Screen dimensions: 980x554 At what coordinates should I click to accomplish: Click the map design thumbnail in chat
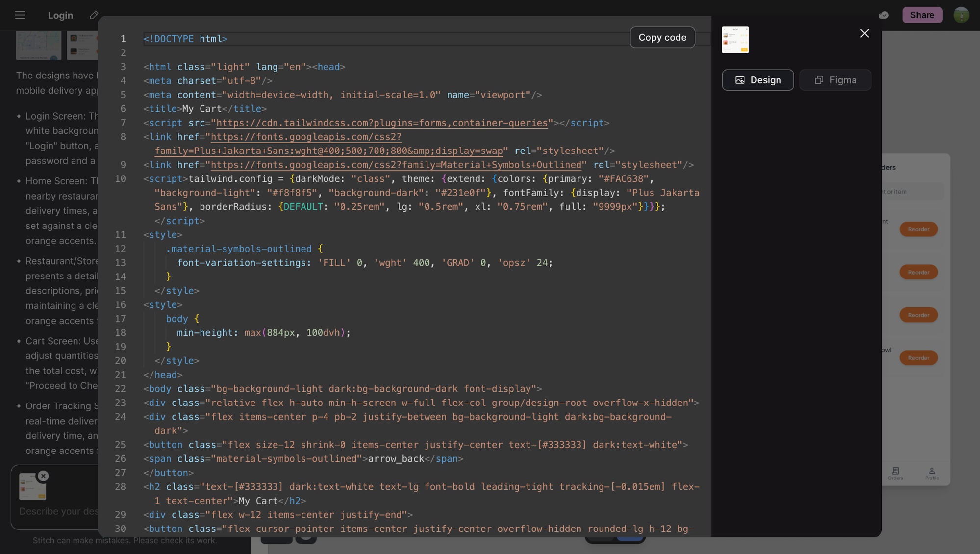pyautogui.click(x=38, y=45)
